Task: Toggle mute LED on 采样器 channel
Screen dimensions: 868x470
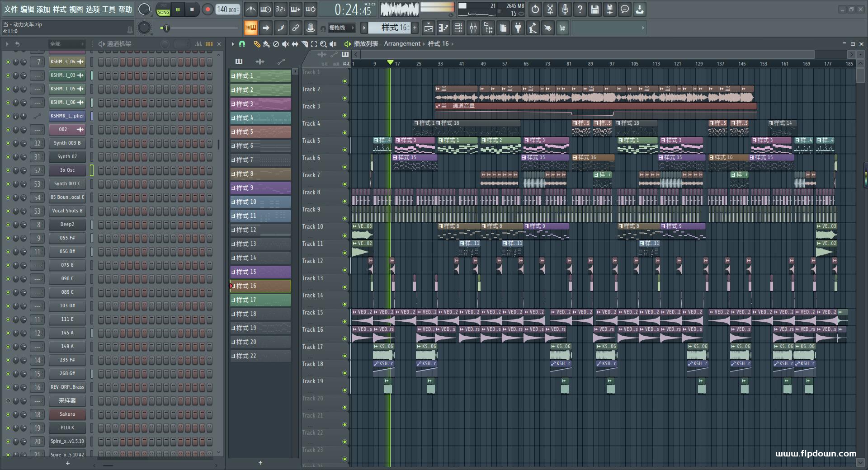Action: (x=8, y=401)
